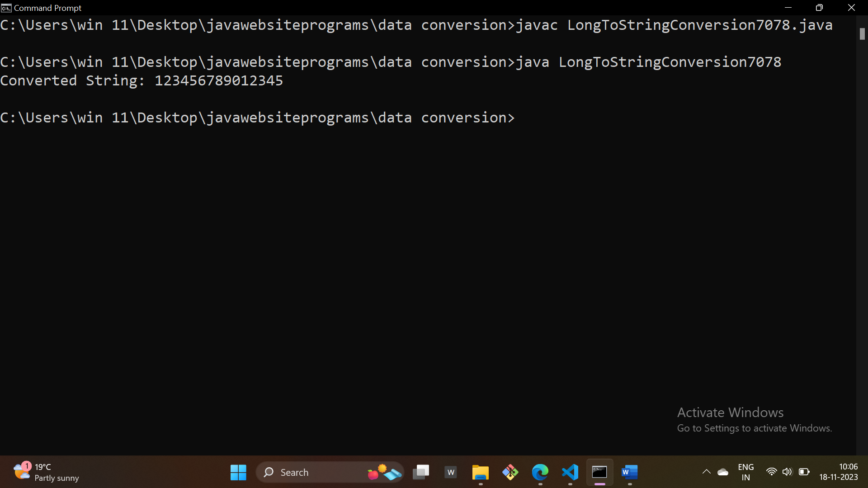The height and width of the screenshot is (488, 868).
Task: Click the Command Prompt vertical scrollbar thumb
Action: click(862, 34)
